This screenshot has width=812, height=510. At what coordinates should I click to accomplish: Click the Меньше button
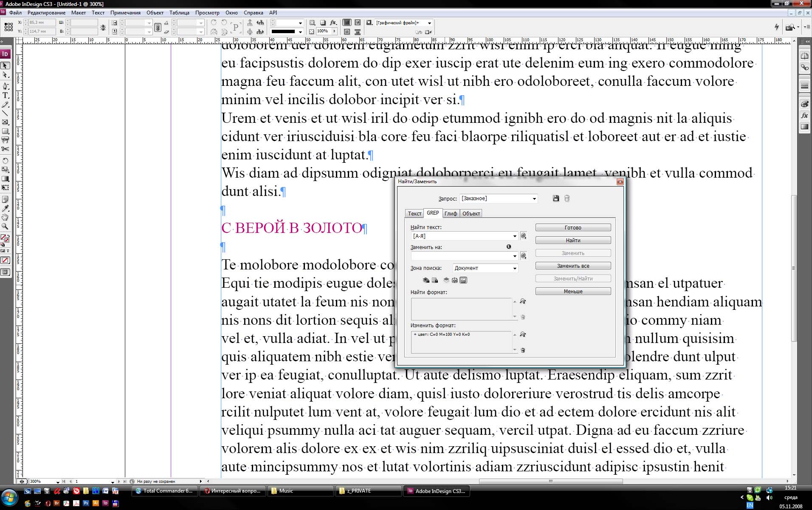tap(573, 292)
